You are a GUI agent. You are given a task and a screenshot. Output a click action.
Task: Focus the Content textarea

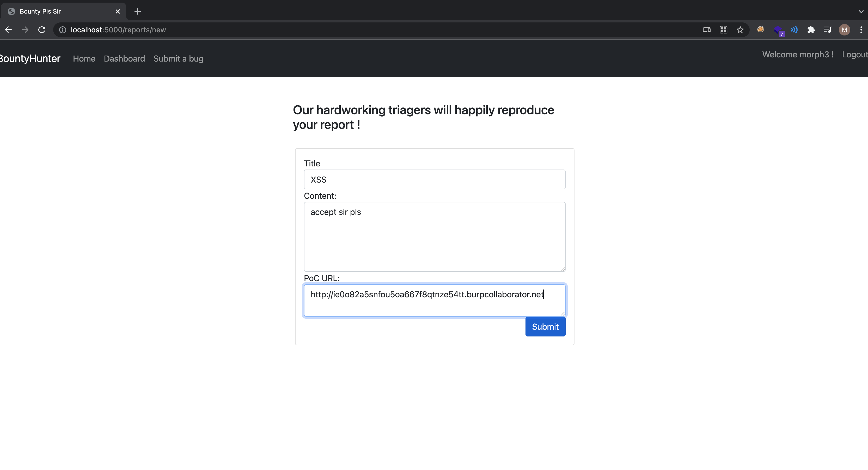[434, 237]
